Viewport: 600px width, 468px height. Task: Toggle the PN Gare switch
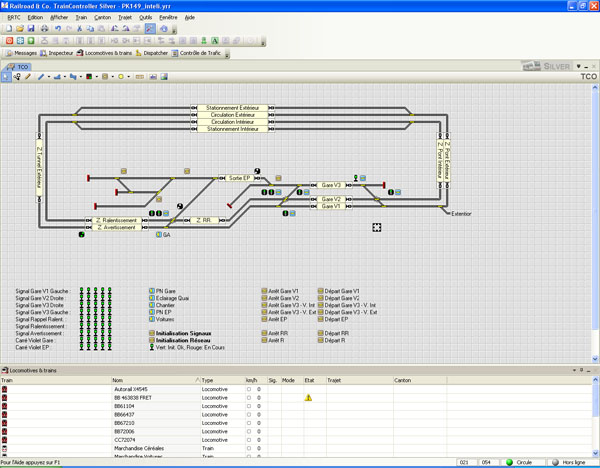152,291
